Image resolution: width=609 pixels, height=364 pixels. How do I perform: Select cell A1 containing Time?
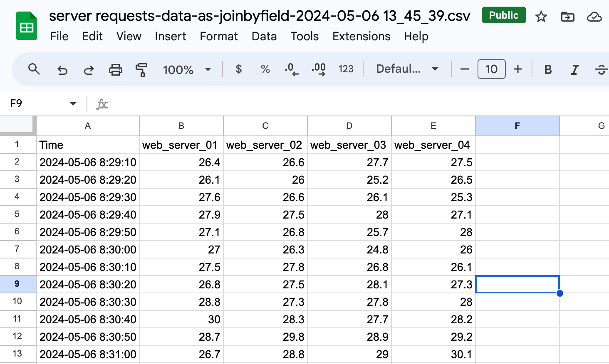pos(87,145)
